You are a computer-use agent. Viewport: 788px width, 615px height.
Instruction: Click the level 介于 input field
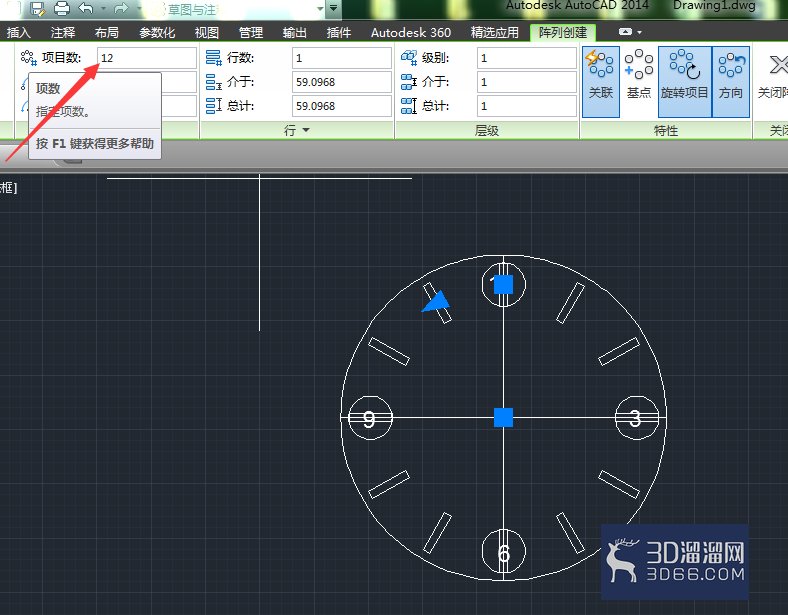tap(527, 82)
